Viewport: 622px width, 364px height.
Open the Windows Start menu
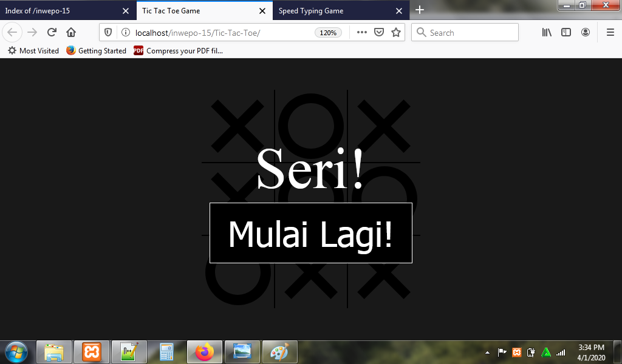pos(16,352)
